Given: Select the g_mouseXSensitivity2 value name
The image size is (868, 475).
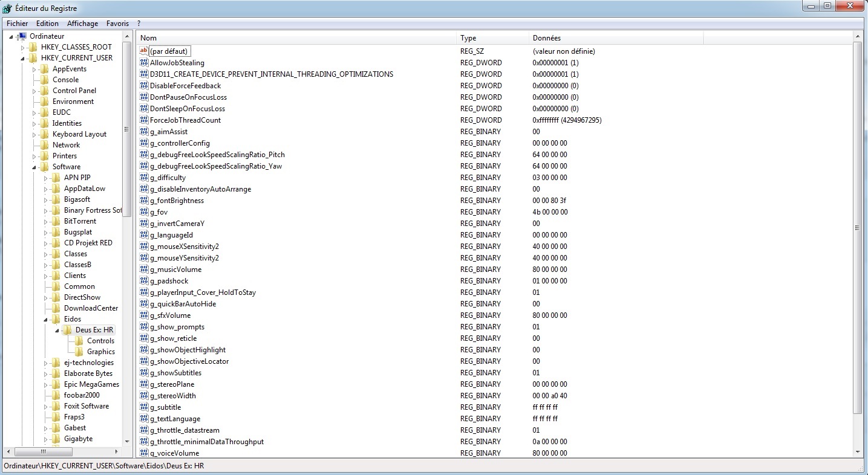Looking at the screenshot, I should tap(184, 246).
